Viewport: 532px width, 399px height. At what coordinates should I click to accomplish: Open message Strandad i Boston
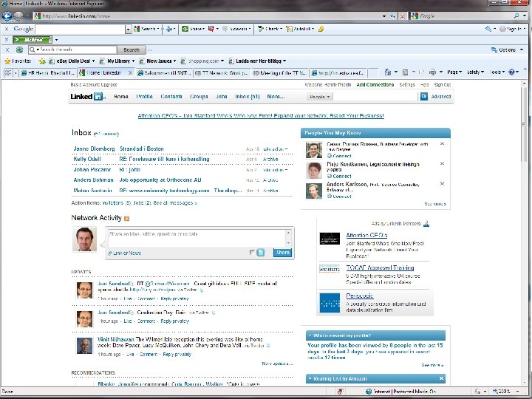[x=142, y=149]
